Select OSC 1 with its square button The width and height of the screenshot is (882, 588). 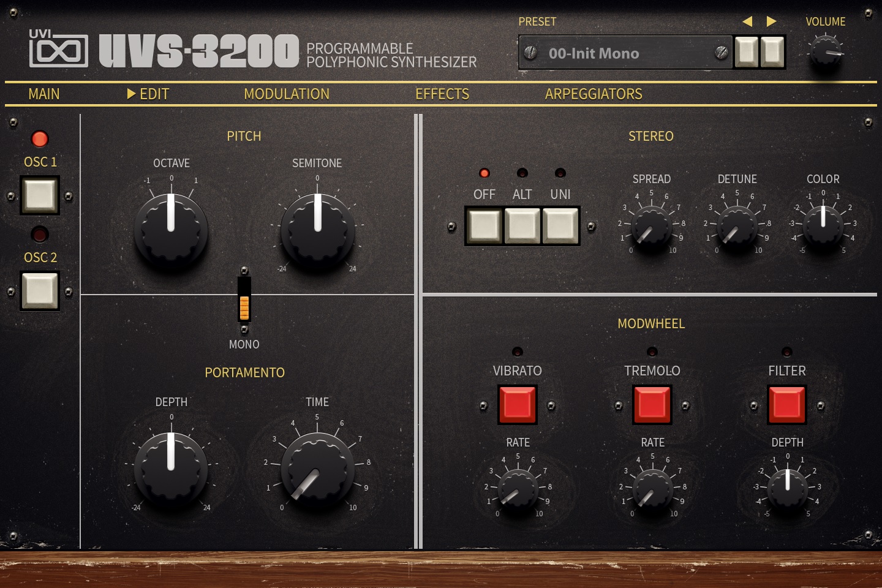pyautogui.click(x=40, y=195)
